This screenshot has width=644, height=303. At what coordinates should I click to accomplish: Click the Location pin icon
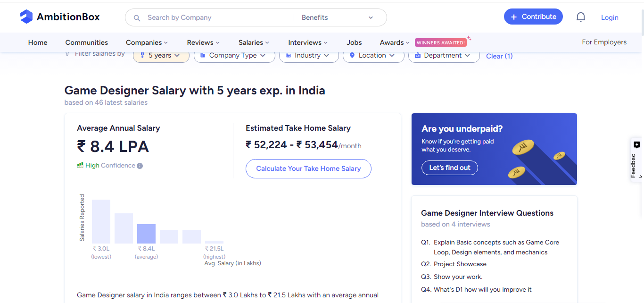[352, 55]
